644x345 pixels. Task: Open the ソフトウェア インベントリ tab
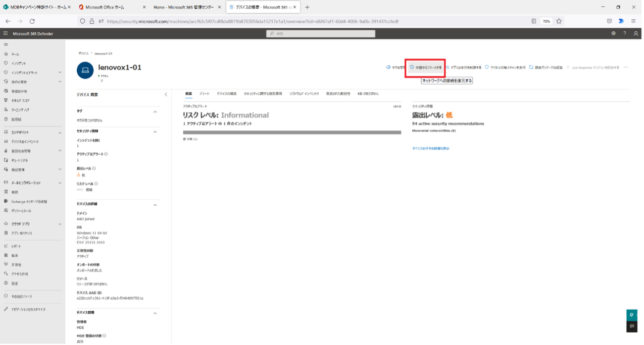(x=303, y=93)
